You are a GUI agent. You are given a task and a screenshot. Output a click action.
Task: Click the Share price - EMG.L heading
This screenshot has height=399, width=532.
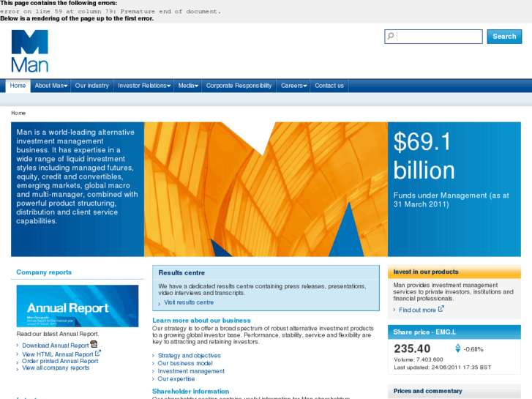point(424,332)
